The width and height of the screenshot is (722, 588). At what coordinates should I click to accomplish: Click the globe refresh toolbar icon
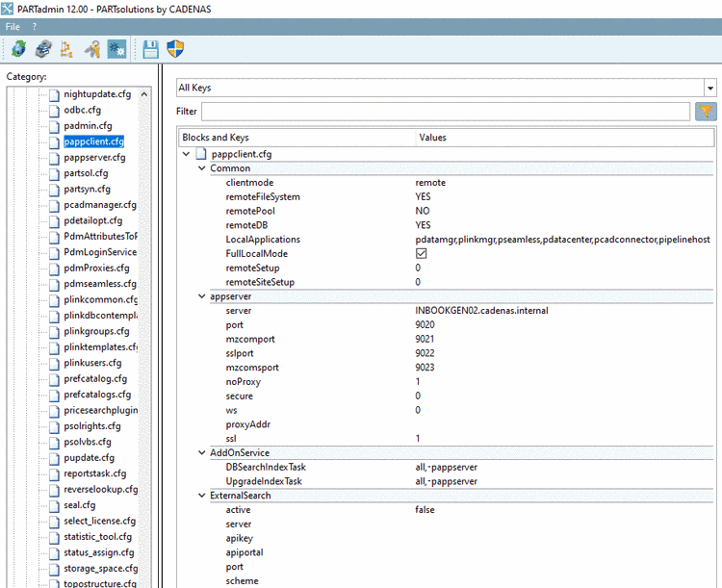pos(18,49)
